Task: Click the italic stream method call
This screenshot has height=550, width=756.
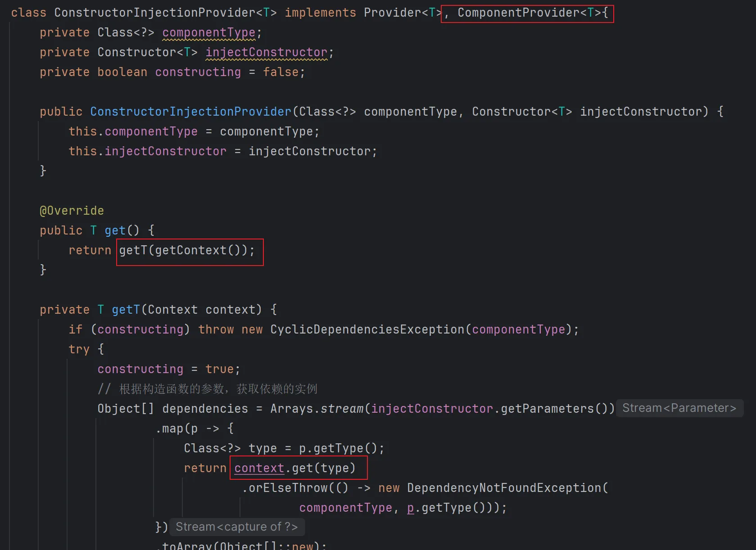Action: (x=342, y=409)
